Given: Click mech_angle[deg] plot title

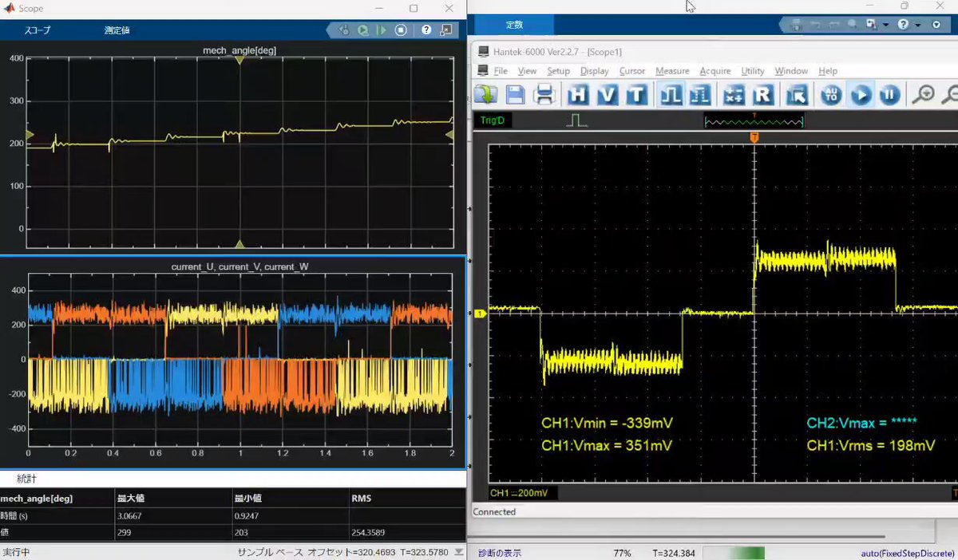Looking at the screenshot, I should click(x=239, y=51).
